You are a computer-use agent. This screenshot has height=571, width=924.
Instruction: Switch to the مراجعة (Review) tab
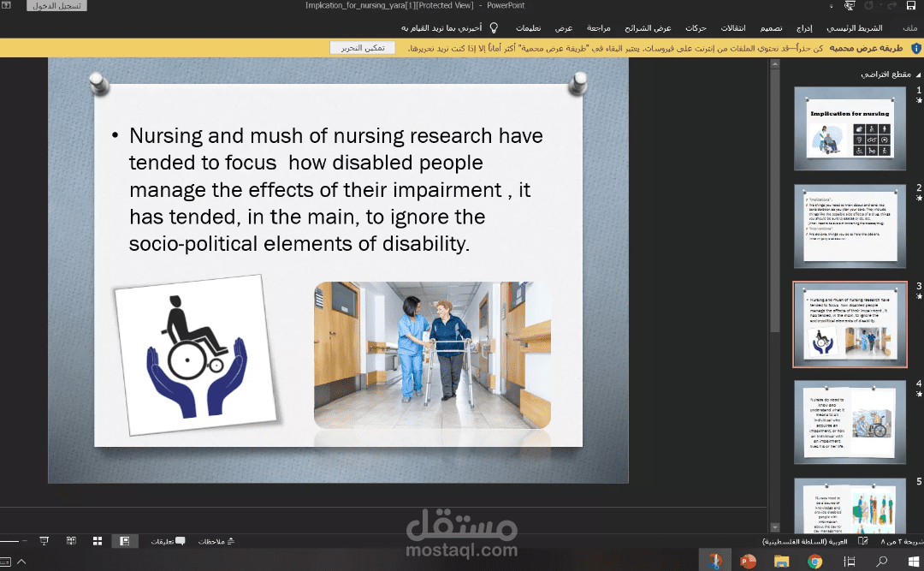coord(598,27)
